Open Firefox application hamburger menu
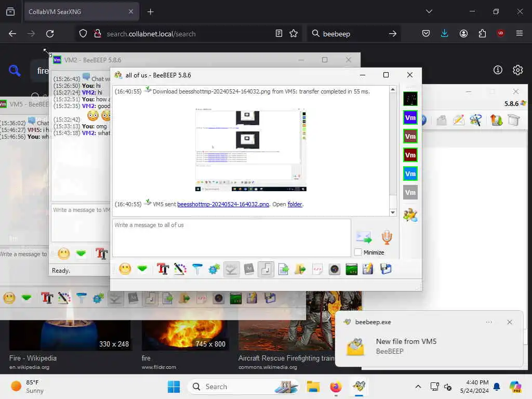 tap(519, 33)
